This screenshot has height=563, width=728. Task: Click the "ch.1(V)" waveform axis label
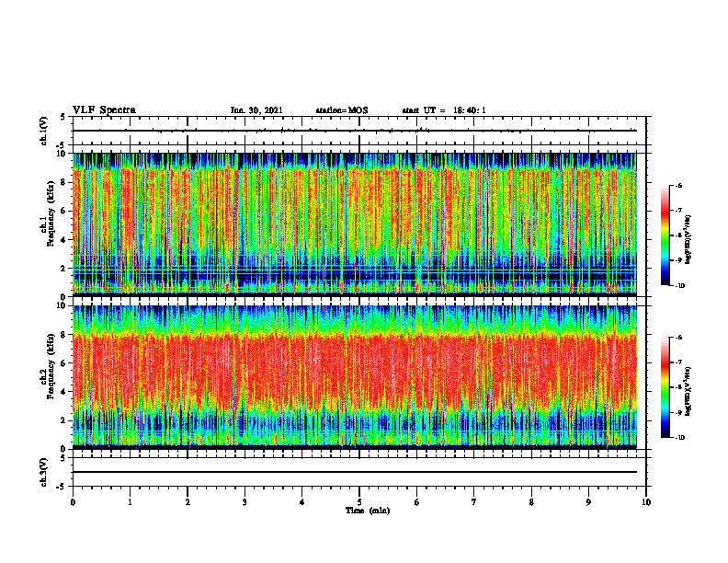pos(43,131)
